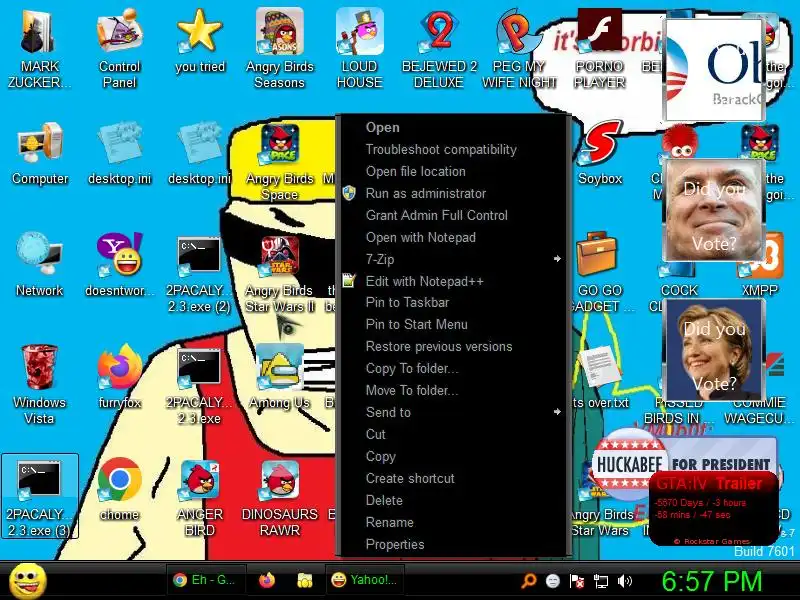
Task: Click the search magnifier tray icon
Action: click(529, 581)
